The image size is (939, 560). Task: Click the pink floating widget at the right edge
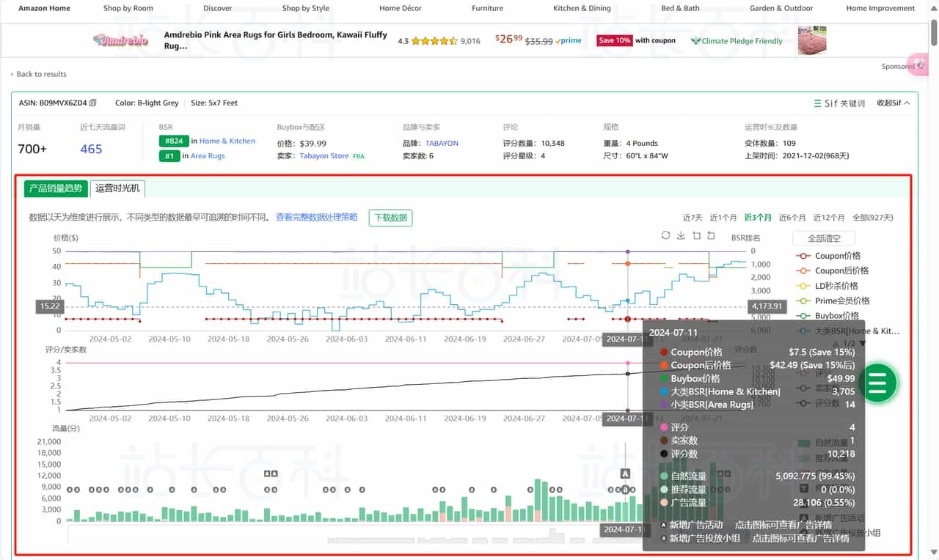tap(919, 64)
